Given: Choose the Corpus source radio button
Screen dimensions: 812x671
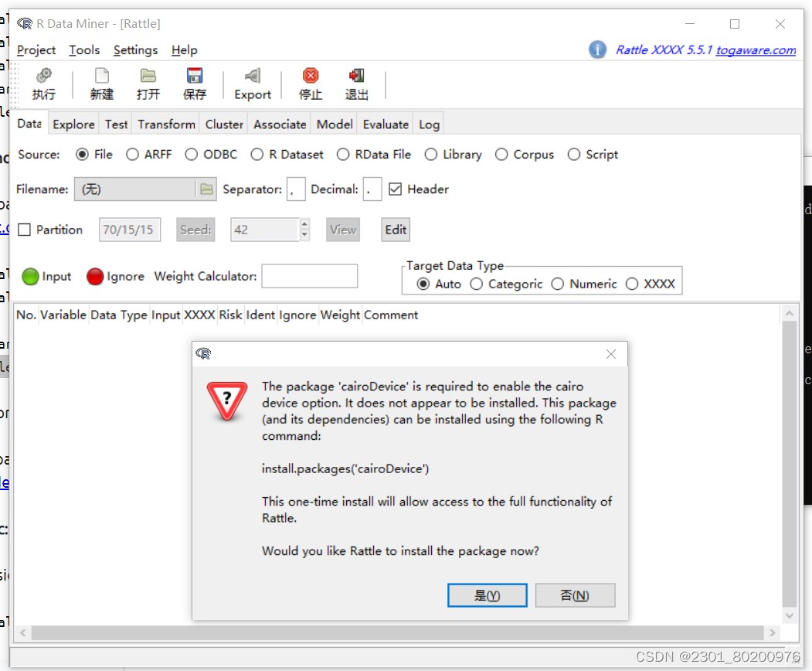Looking at the screenshot, I should pyautogui.click(x=501, y=155).
